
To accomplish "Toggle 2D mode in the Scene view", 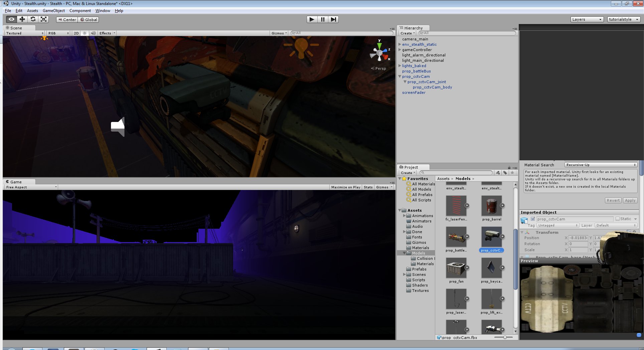I will click(76, 33).
